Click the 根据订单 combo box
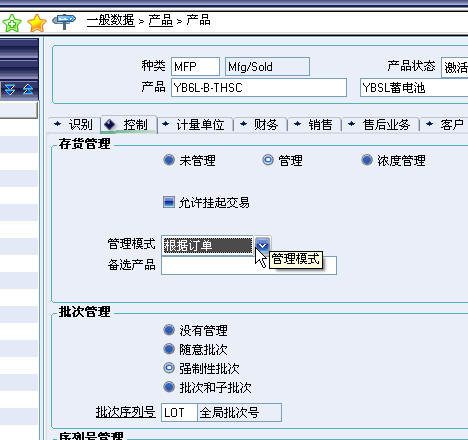Viewport: 468px width, 440px height. click(x=207, y=246)
